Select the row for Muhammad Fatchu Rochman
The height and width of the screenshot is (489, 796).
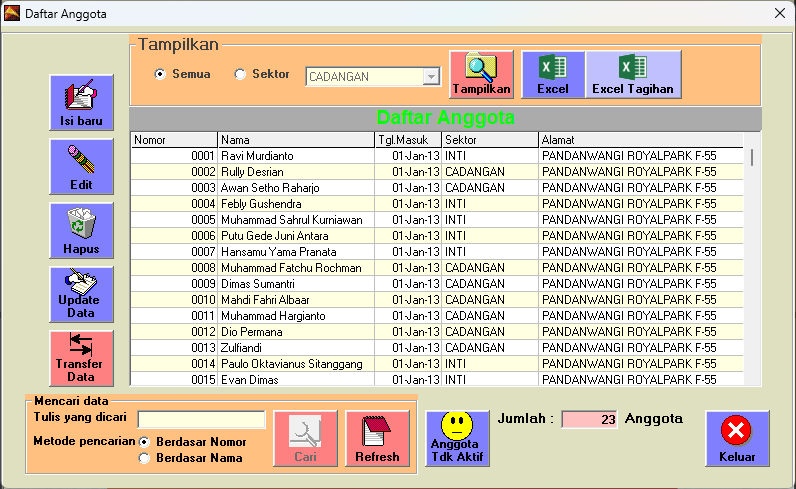coord(437,268)
